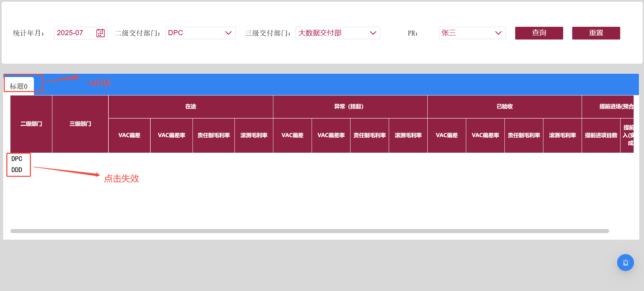
Task: Open the FR 张三 dropdown
Action: point(472,33)
